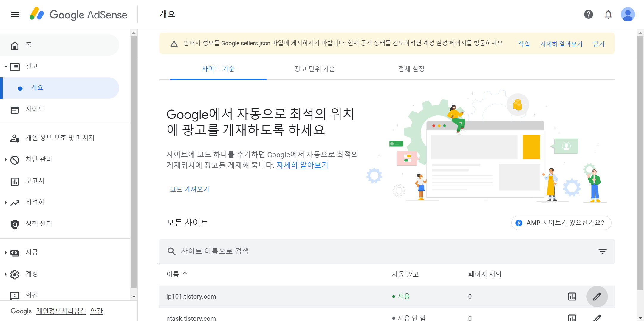Click the 보고서 reports chart icon

pyautogui.click(x=15, y=181)
